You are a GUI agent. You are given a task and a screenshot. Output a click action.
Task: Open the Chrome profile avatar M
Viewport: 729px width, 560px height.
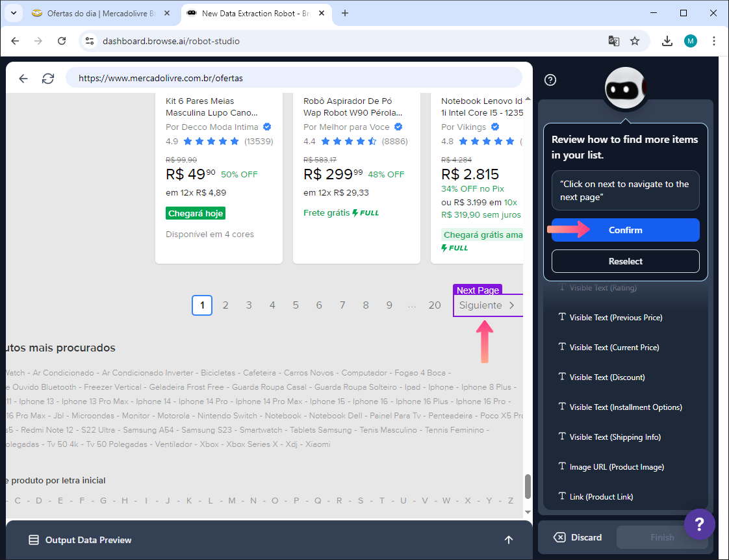click(691, 41)
